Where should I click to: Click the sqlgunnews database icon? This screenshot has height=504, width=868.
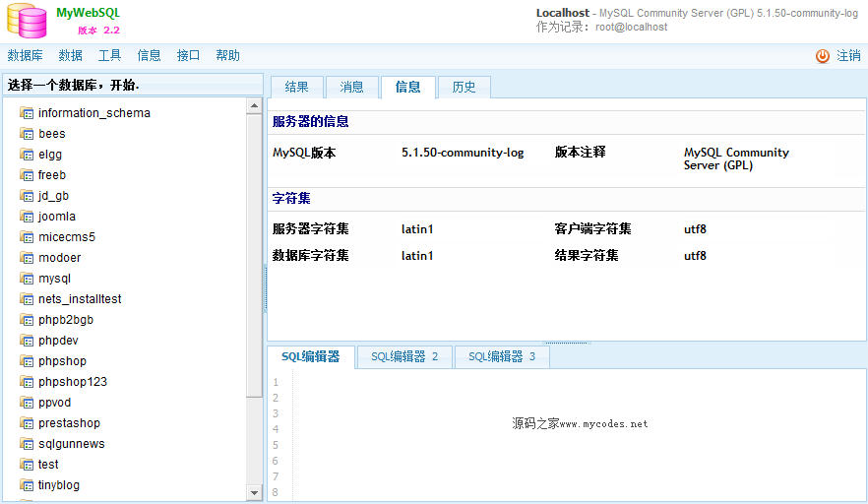pyautogui.click(x=27, y=444)
